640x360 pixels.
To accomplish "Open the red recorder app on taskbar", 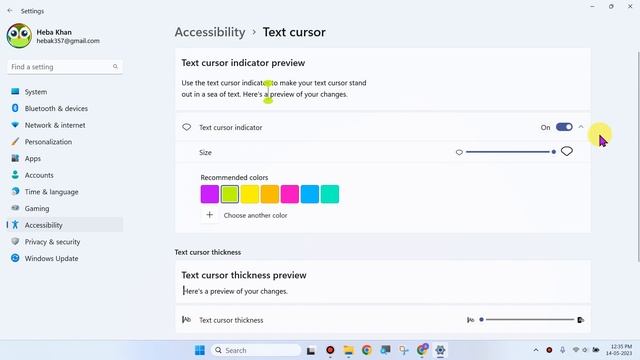I will (x=330, y=350).
